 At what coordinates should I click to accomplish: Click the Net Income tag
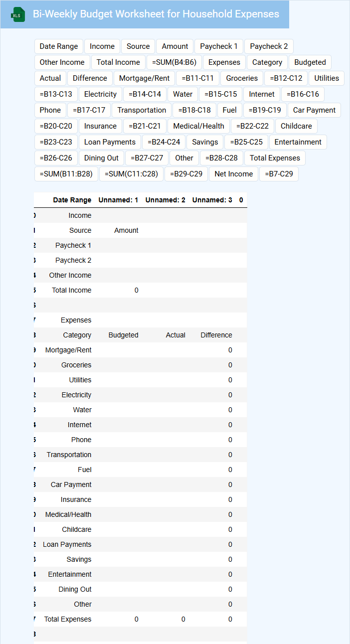[x=234, y=174]
